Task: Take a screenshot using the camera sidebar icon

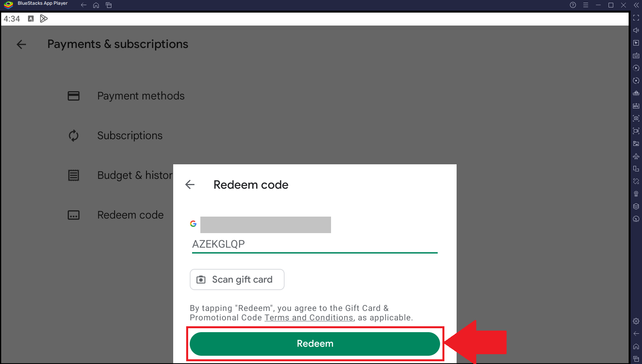Action: (x=636, y=118)
